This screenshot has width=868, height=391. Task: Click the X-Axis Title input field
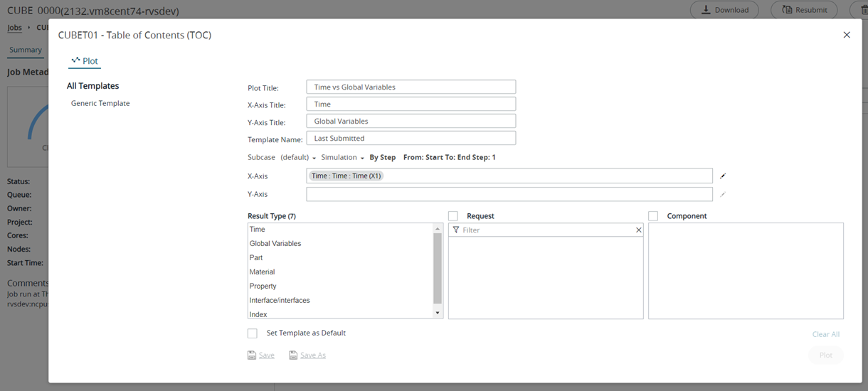click(411, 104)
